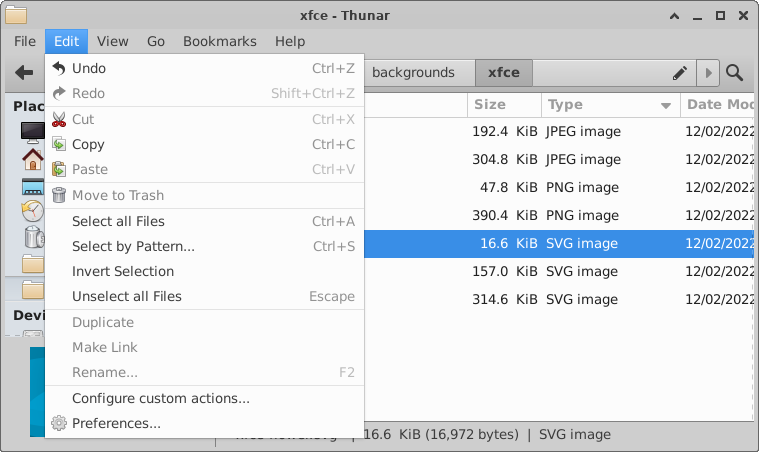Viewport: 759px width, 452px height.
Task: Select the 390.4 KiB PNG image row
Action: click(559, 215)
